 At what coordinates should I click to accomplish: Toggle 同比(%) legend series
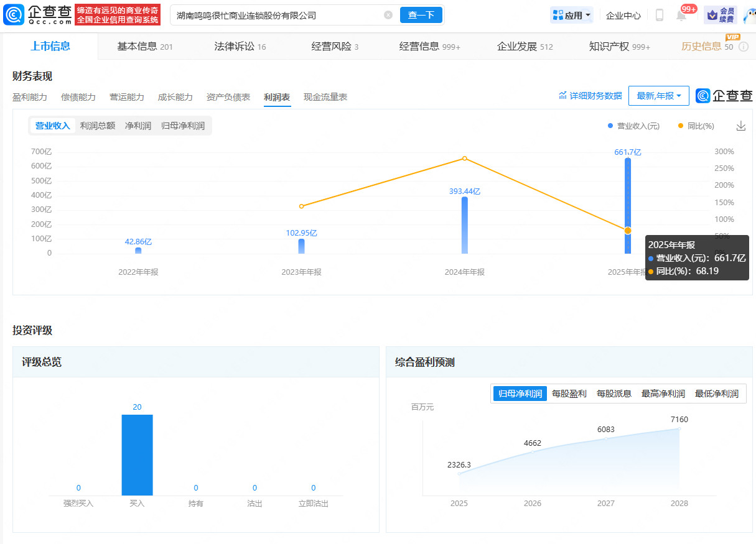click(696, 126)
